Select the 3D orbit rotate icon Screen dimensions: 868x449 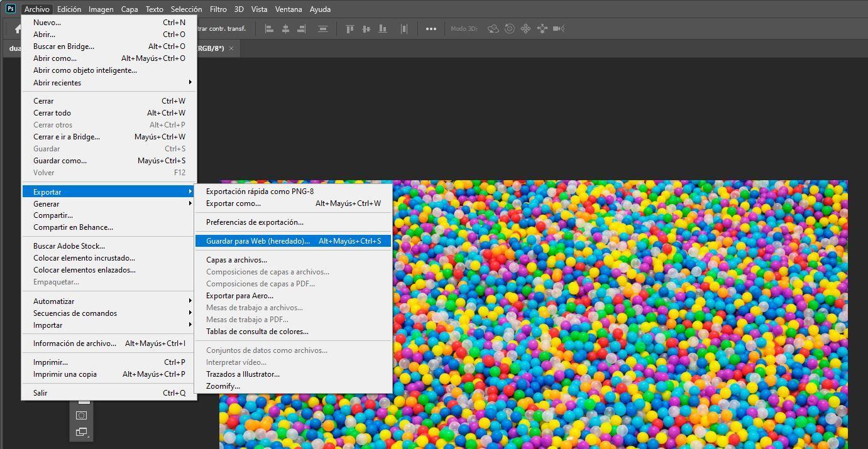pyautogui.click(x=493, y=29)
